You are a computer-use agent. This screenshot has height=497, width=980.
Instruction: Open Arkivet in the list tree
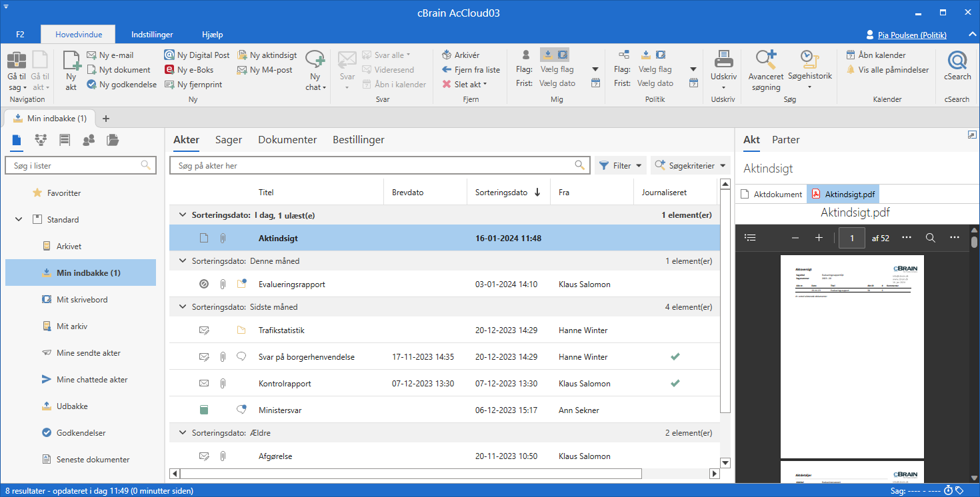pos(69,247)
